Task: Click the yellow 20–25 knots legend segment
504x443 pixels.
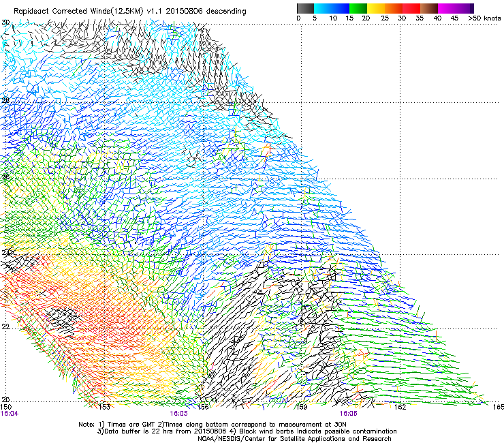Action: coord(376,8)
